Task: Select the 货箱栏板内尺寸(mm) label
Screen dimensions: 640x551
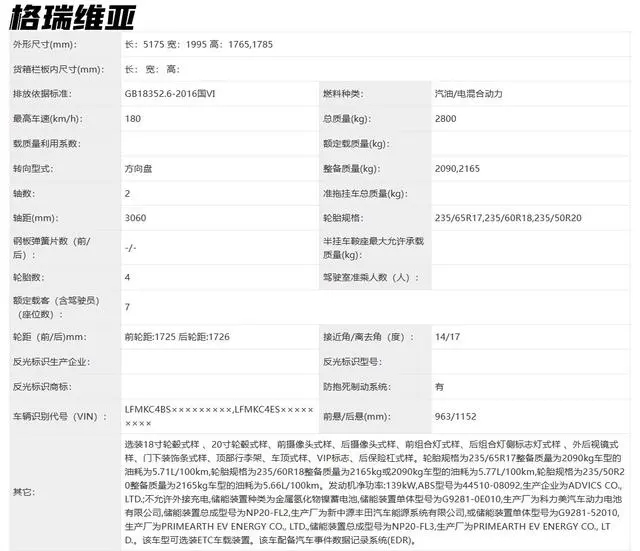Action: pos(58,69)
